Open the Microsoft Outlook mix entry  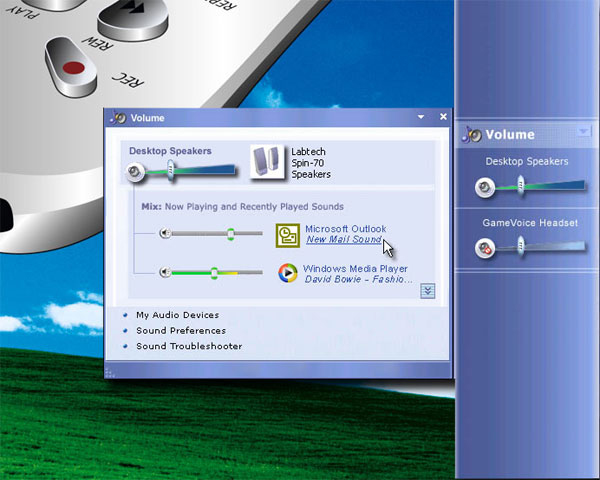pyautogui.click(x=345, y=229)
